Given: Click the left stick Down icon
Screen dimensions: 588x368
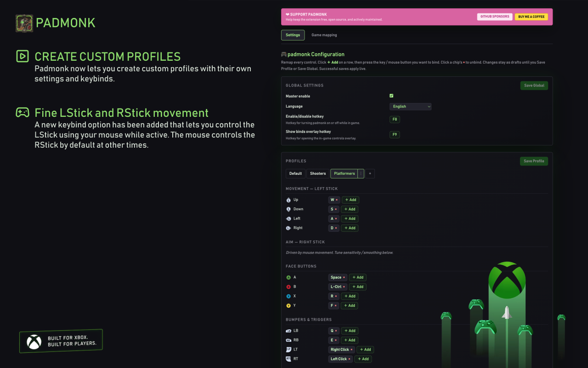Looking at the screenshot, I should pos(288,209).
